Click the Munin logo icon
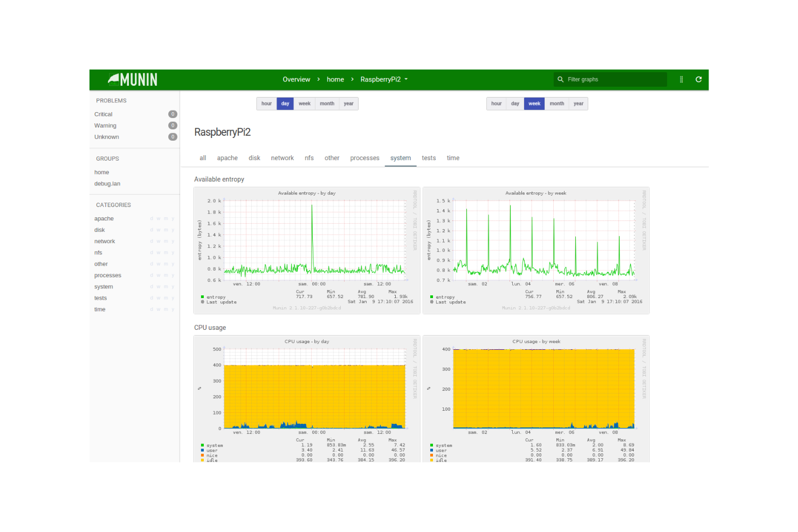The height and width of the screenshot is (532, 798). point(115,79)
